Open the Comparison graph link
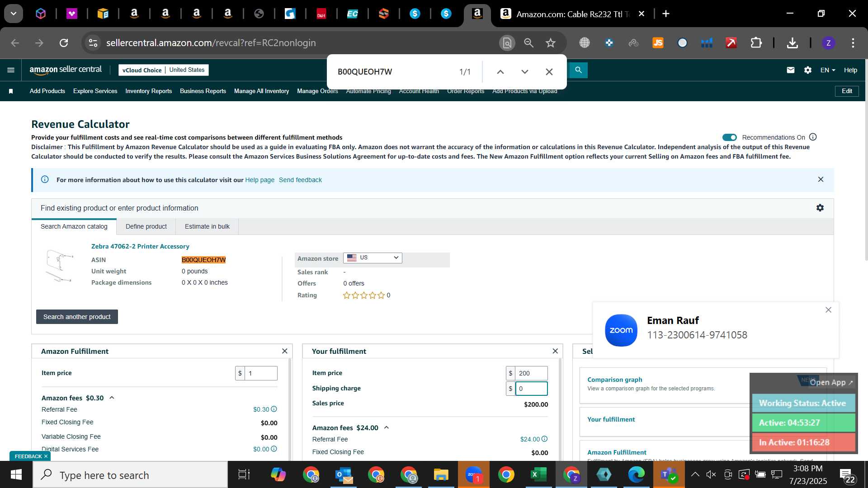The image size is (868, 488). pos(615,380)
